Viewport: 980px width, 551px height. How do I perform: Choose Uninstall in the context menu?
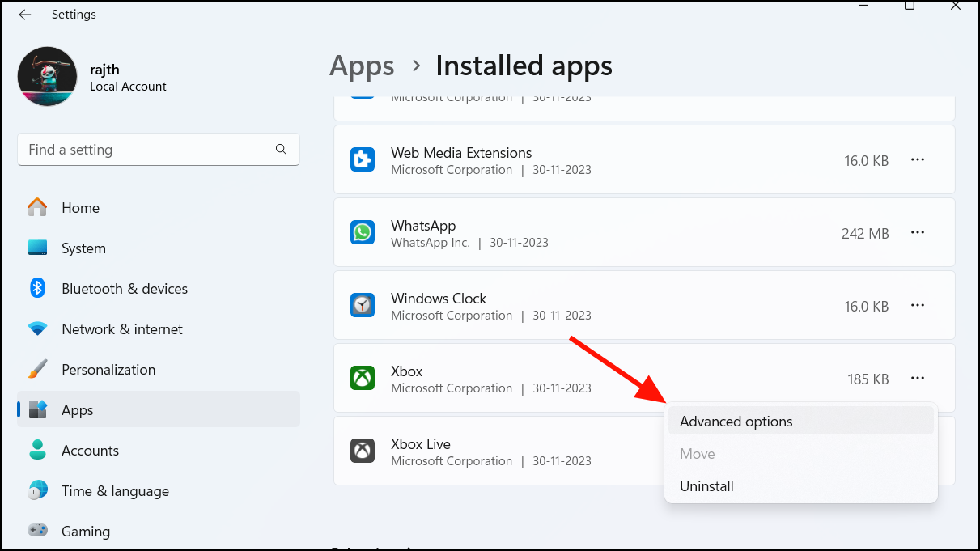tap(800, 486)
